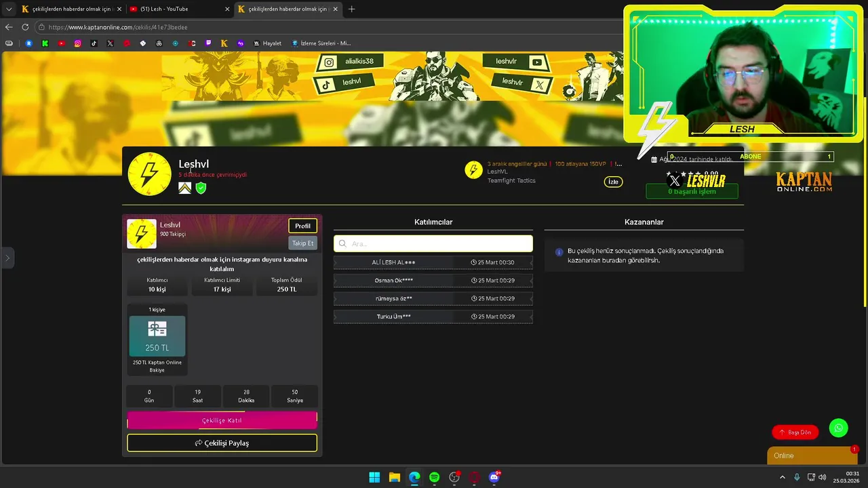
Task: Open the WhatsApp chat bubble
Action: (x=839, y=428)
